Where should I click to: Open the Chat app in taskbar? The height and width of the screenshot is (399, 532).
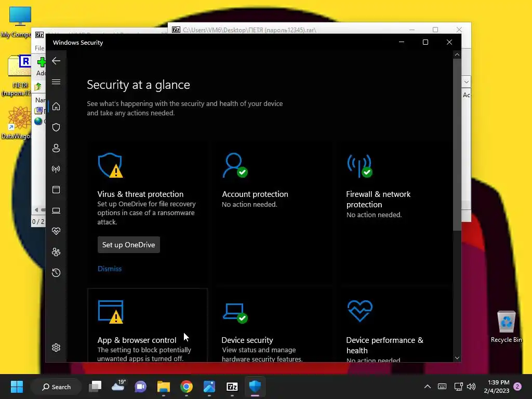140,387
